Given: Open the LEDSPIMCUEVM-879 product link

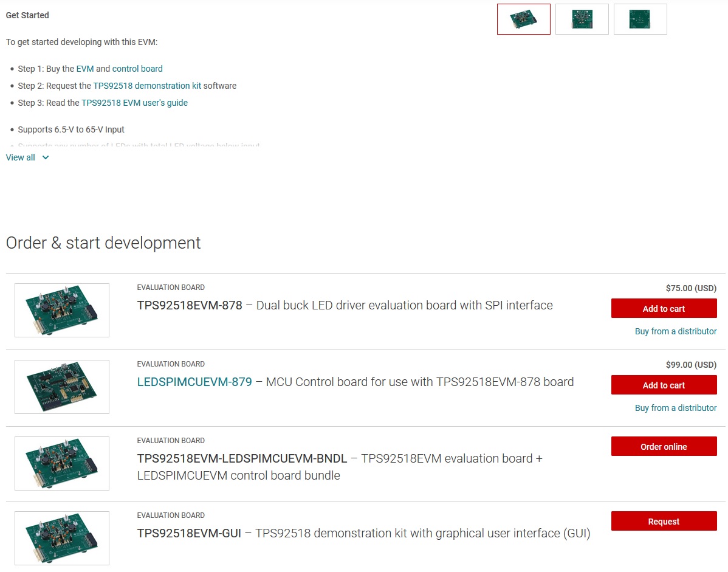Looking at the screenshot, I should 194,382.
